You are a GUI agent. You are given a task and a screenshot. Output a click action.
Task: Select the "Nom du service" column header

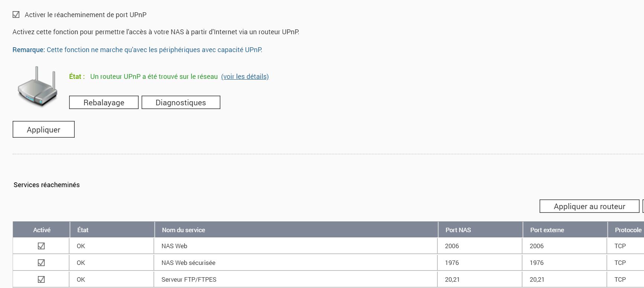183,230
